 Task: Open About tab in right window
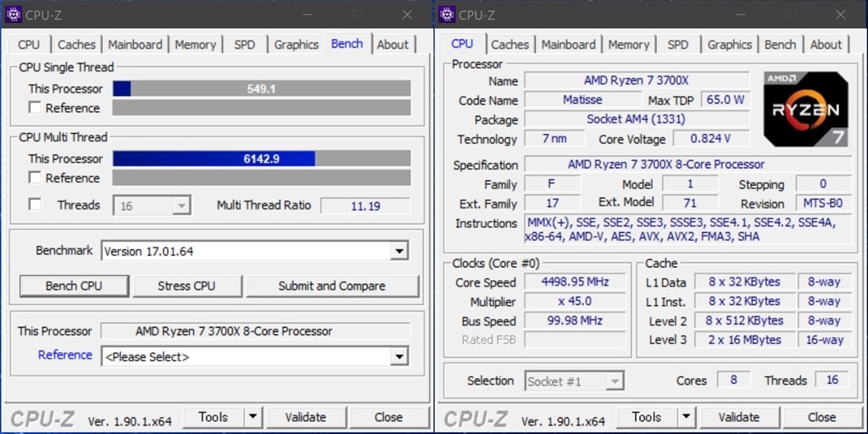pyautogui.click(x=826, y=45)
